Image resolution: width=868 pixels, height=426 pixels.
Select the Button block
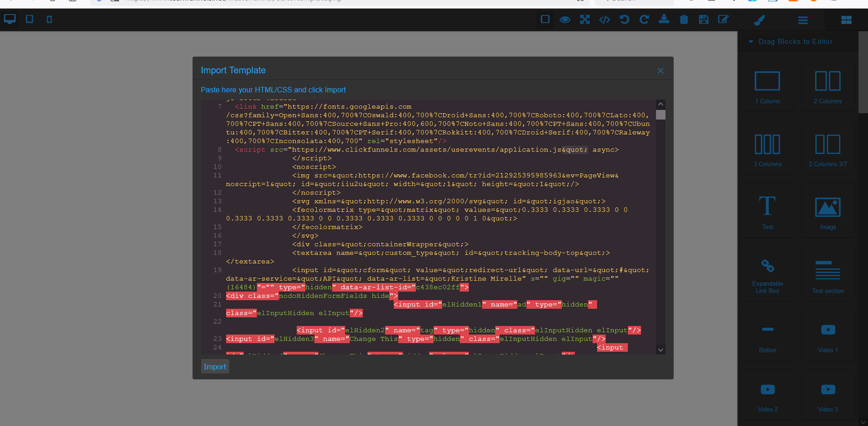[x=767, y=335]
